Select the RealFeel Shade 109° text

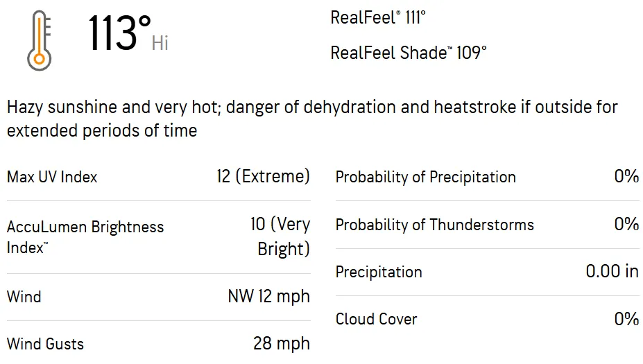click(x=409, y=53)
